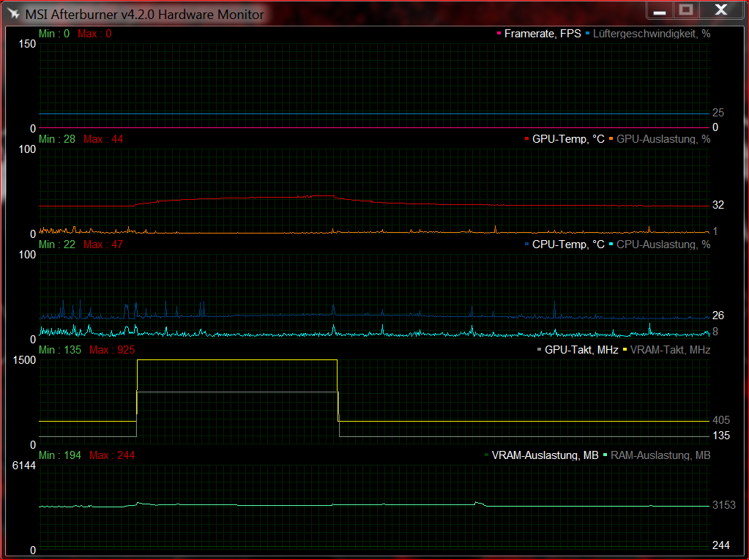
Task: Click the Max : 47 CPU temperature value
Action: point(103,244)
